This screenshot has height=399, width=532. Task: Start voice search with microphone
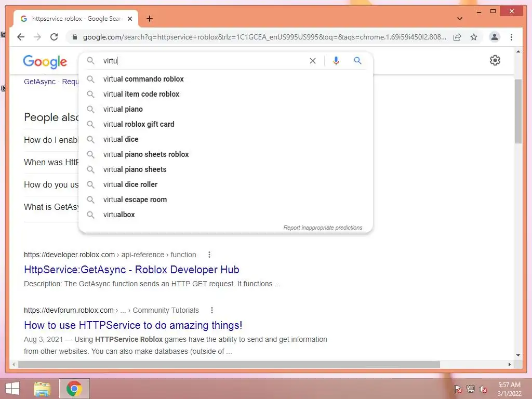[336, 61]
